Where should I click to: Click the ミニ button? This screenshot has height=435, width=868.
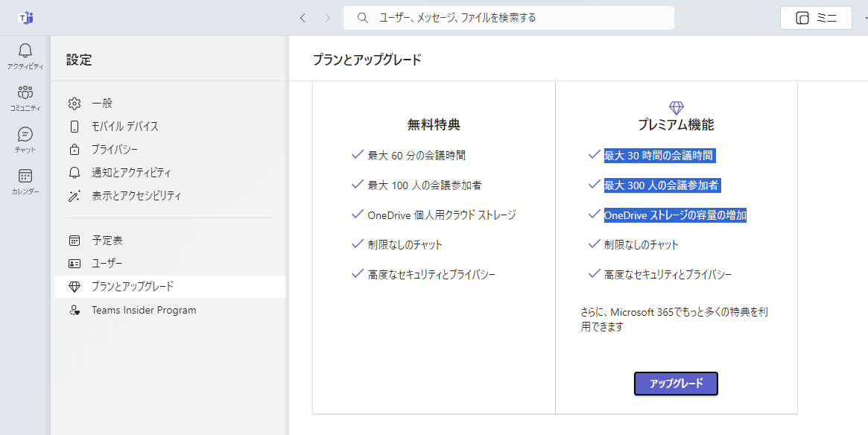816,18
